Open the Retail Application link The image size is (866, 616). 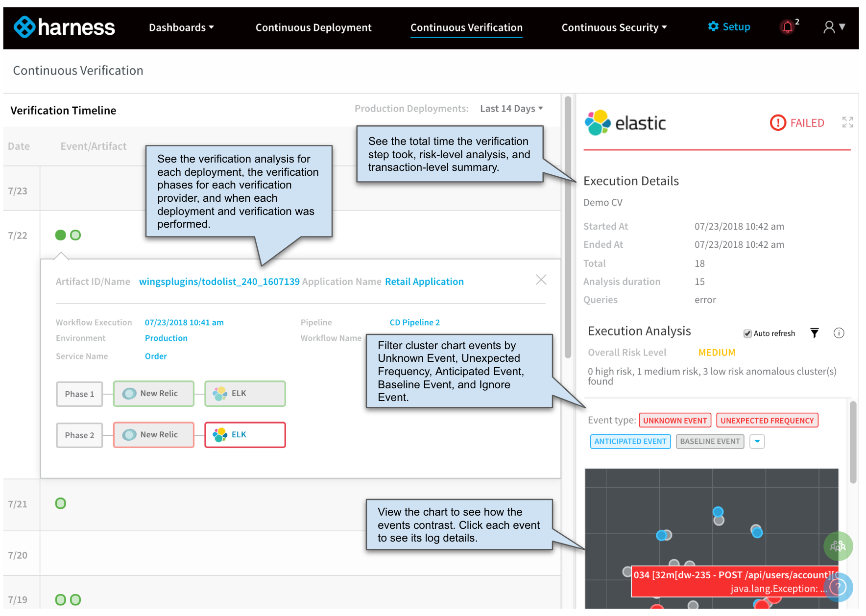[x=424, y=282]
